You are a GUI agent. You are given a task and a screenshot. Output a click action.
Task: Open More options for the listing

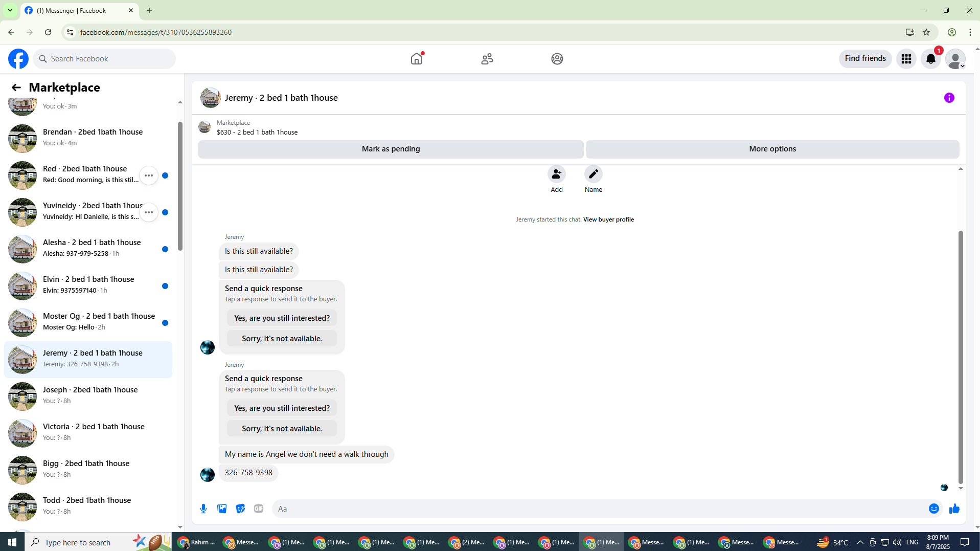coord(772,149)
